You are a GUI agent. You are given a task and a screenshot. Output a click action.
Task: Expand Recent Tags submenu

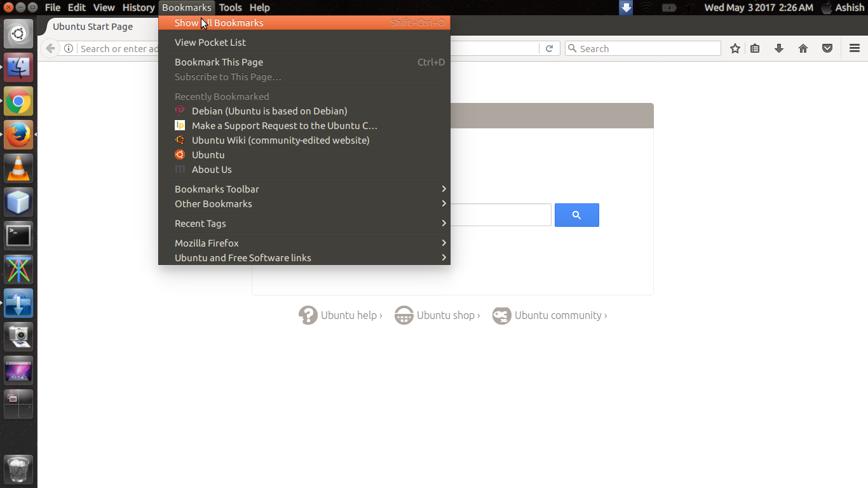click(304, 224)
